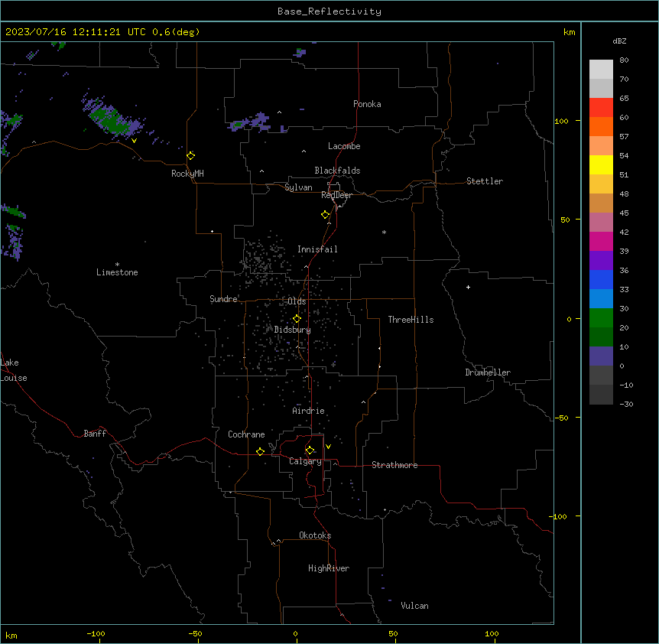Click the yellow marker south of RedDeer
Image resolution: width=659 pixels, height=644 pixels.
[326, 215]
